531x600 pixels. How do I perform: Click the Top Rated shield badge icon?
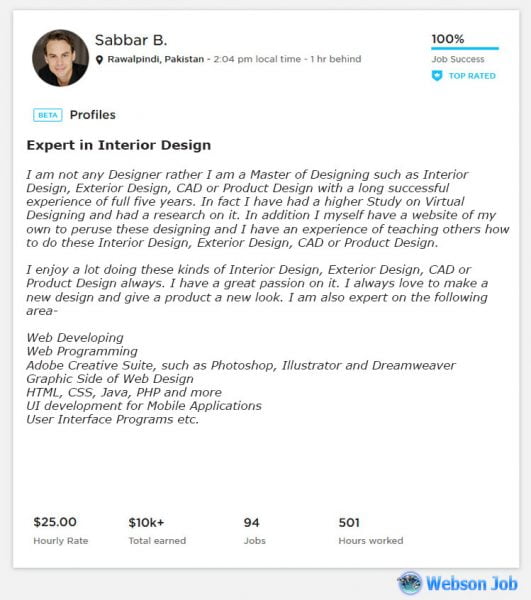click(437, 76)
